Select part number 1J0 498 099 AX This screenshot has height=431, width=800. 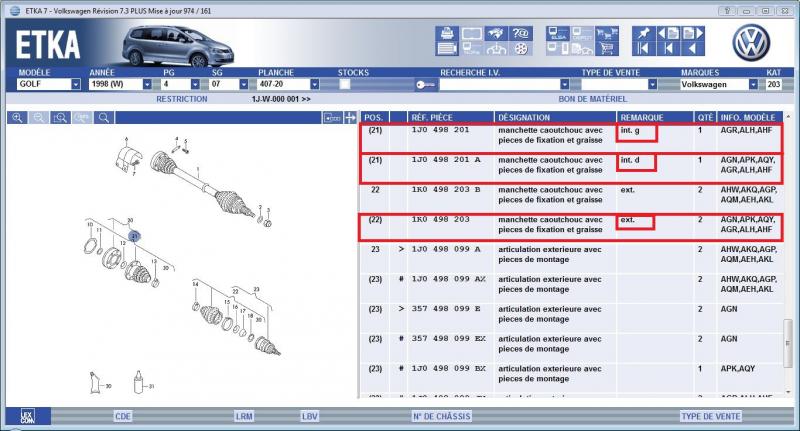(x=449, y=279)
